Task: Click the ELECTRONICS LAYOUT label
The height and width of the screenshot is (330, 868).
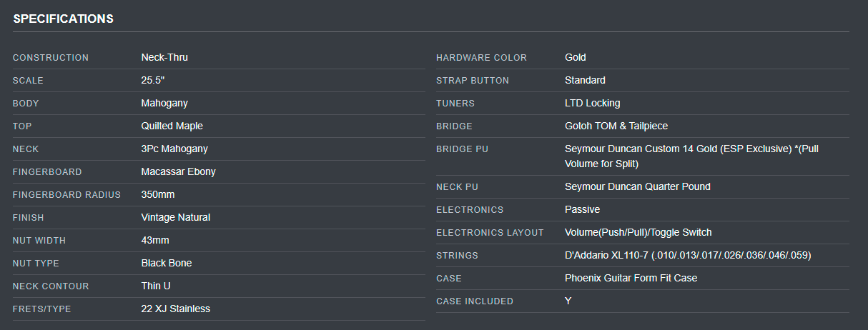Action: click(x=490, y=232)
